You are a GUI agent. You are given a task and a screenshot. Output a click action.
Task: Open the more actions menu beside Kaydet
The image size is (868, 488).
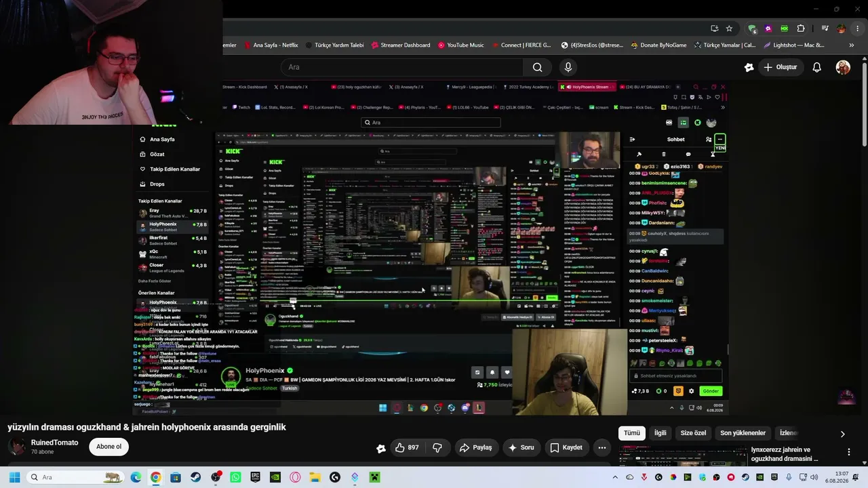tap(602, 447)
